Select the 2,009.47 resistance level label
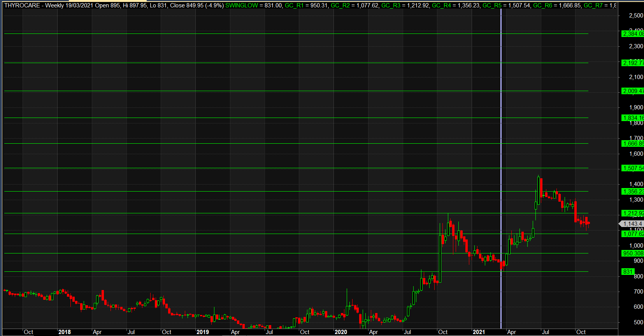 633,91
